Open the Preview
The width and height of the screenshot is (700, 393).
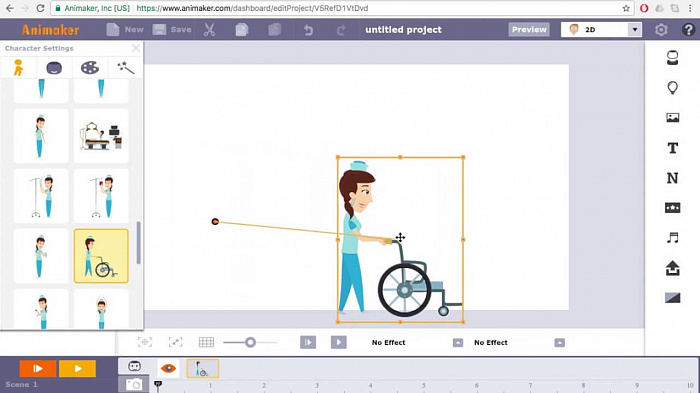[x=529, y=29]
